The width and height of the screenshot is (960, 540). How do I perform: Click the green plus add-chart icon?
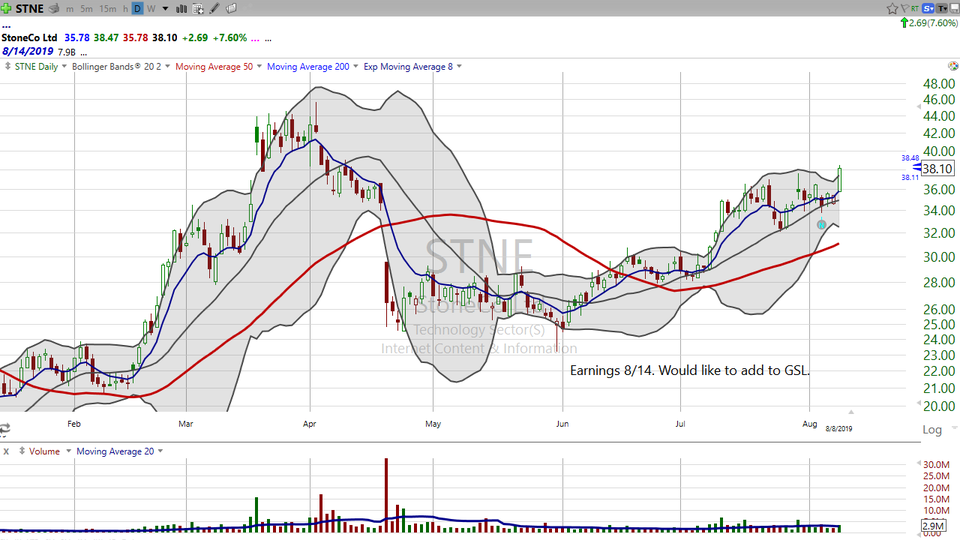tap(6, 8)
